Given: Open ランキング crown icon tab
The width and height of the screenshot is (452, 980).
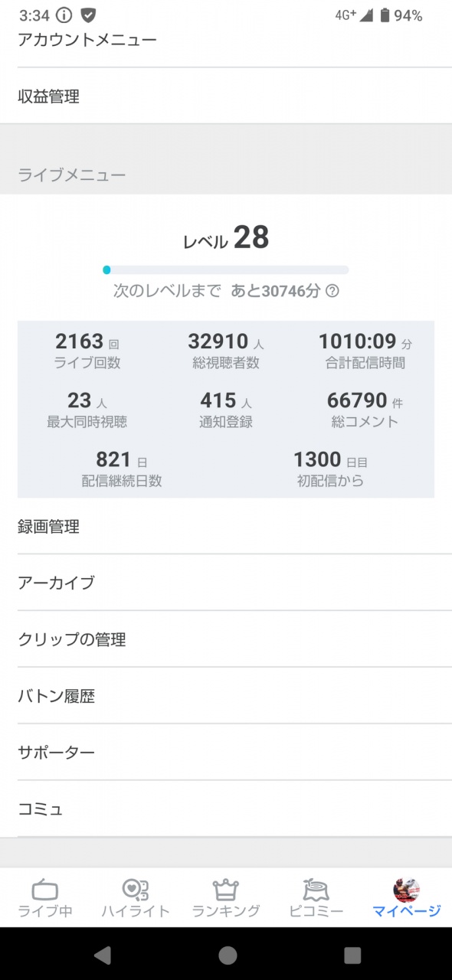Looking at the screenshot, I should 226,890.
